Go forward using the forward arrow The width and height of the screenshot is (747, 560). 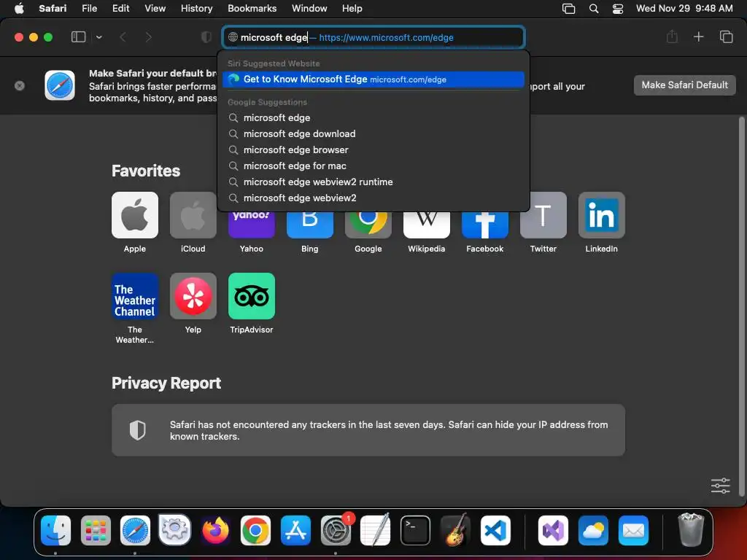click(148, 37)
